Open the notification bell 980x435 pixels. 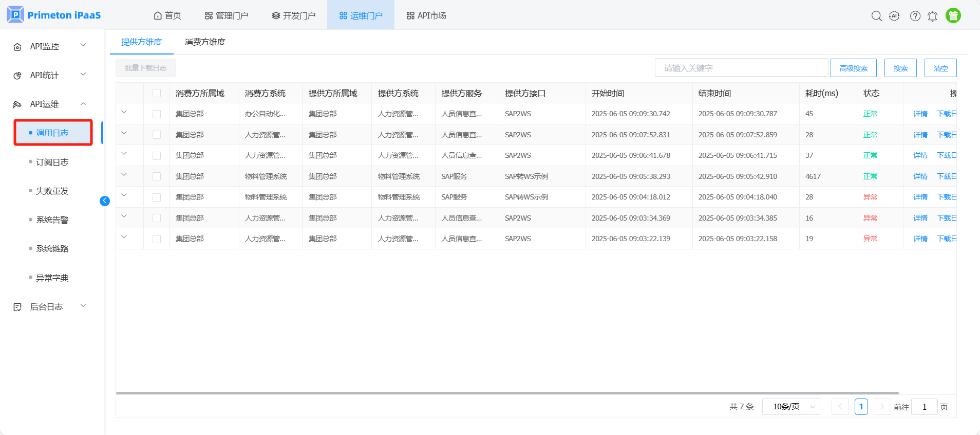point(932,16)
